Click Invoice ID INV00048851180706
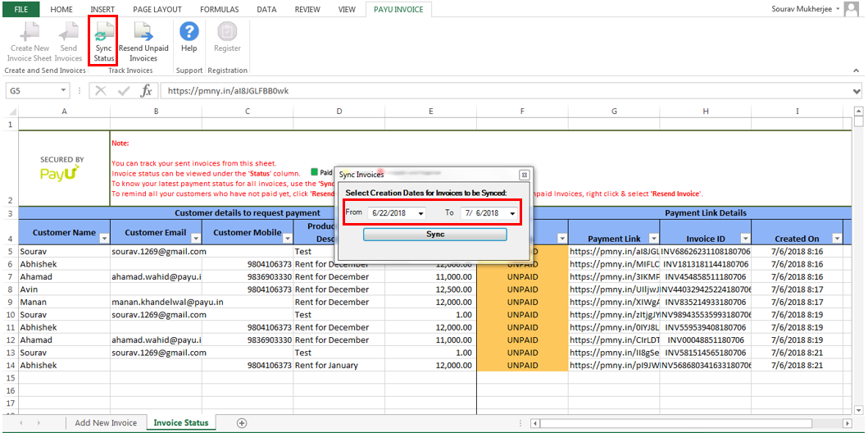The image size is (868, 433). (x=706, y=340)
